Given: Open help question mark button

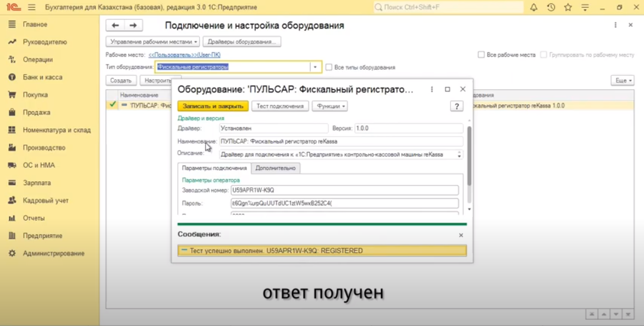Looking at the screenshot, I should 456,106.
